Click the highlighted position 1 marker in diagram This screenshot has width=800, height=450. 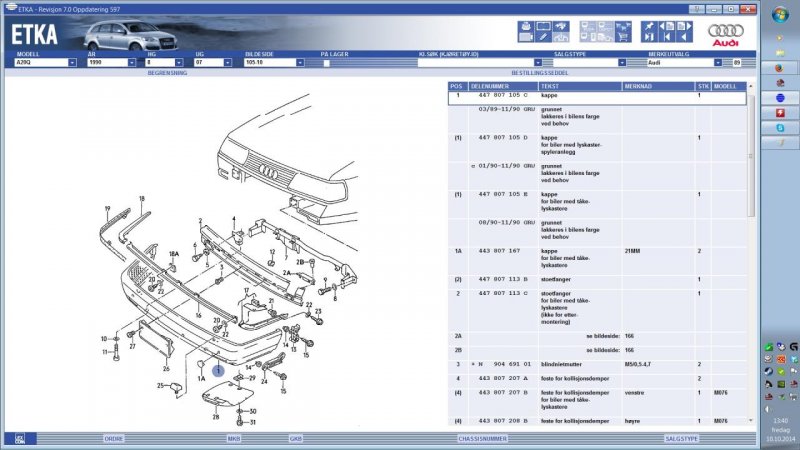pos(218,370)
